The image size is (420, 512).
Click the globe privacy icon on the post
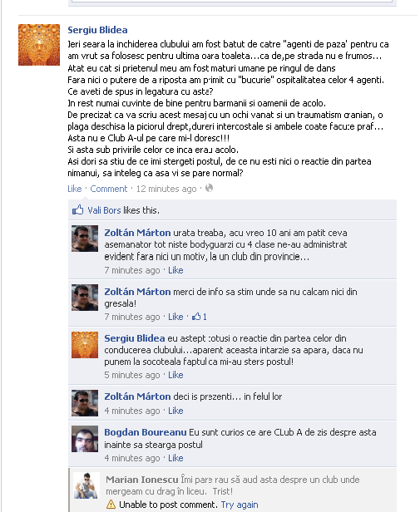point(209,188)
